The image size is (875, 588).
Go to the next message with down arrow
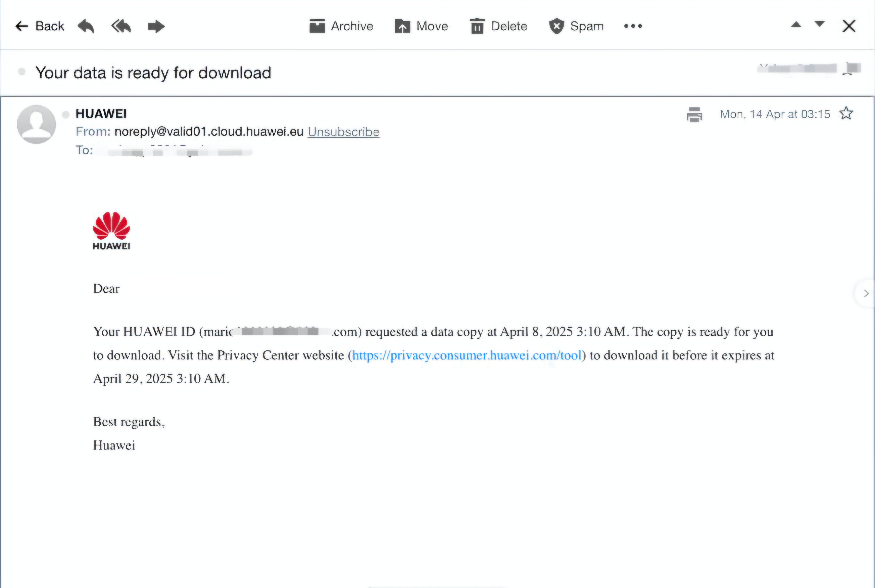tap(820, 24)
